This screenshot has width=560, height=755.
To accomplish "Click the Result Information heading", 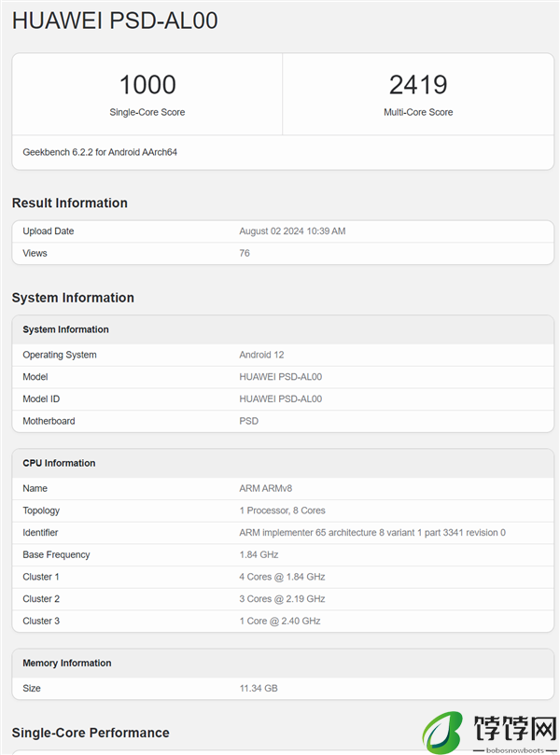I will click(x=70, y=203).
